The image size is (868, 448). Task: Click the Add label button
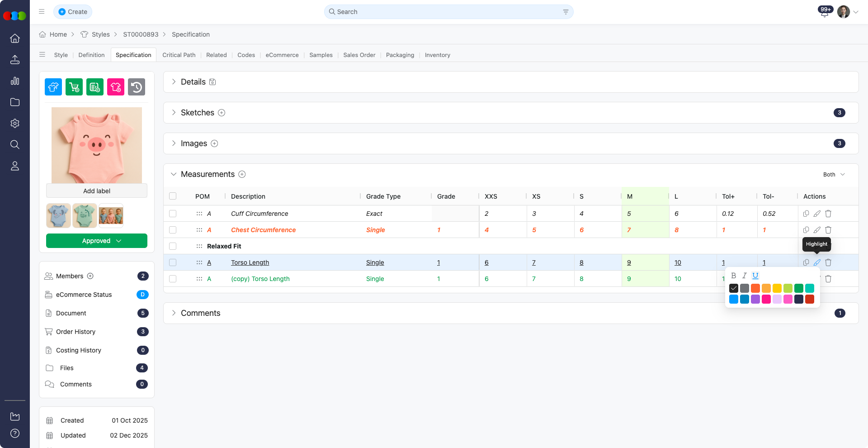pyautogui.click(x=97, y=191)
